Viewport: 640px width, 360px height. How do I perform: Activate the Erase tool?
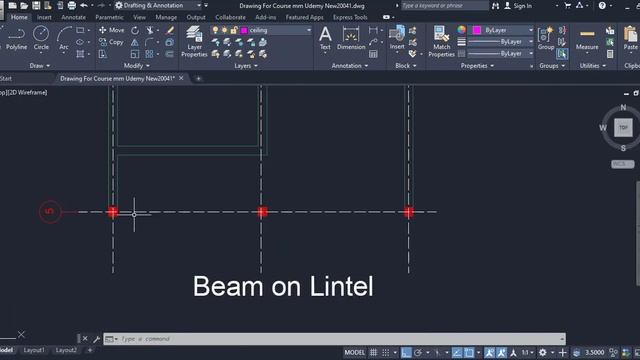[x=170, y=30]
